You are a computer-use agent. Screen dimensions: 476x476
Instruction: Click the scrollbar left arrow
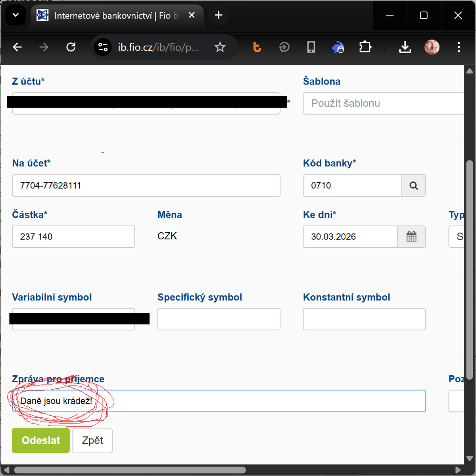click(x=6, y=470)
